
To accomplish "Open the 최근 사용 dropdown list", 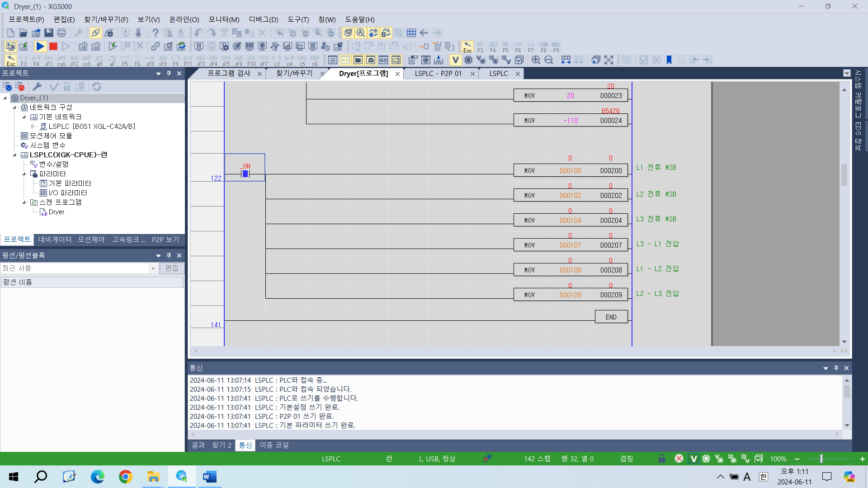I will coord(152,268).
